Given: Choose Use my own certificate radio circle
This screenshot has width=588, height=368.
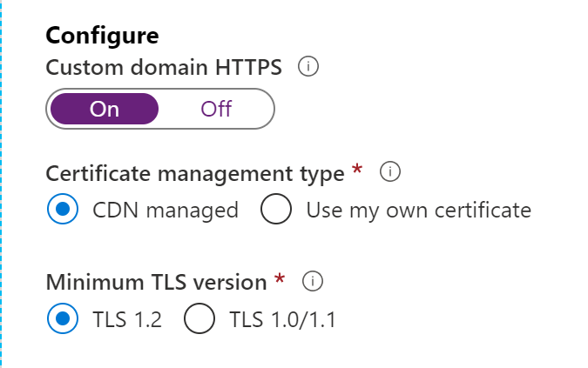Looking at the screenshot, I should (x=276, y=209).
